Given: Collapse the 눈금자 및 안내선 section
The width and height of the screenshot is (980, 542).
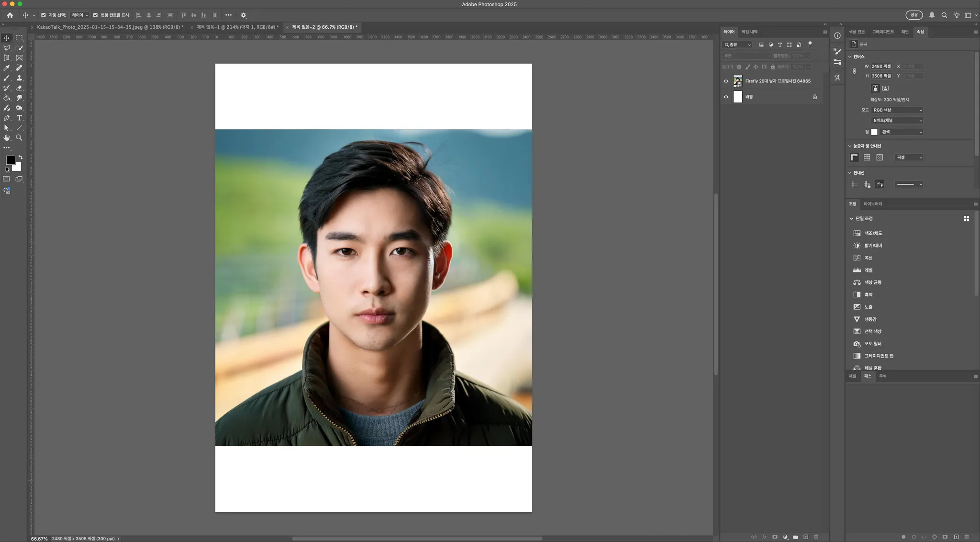Looking at the screenshot, I should 850,146.
